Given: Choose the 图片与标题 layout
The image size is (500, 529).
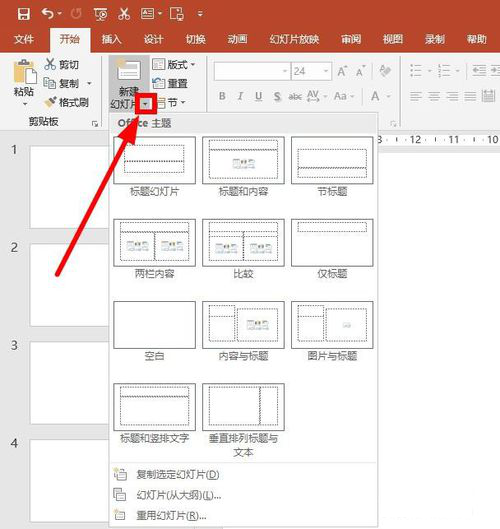Looking at the screenshot, I should coord(332,332).
